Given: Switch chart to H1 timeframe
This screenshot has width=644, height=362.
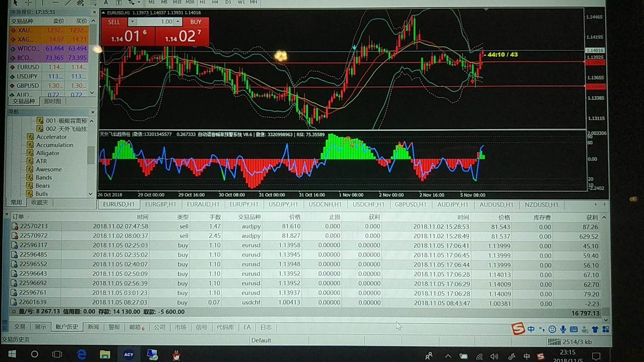Looking at the screenshot, I should click(203, 2).
